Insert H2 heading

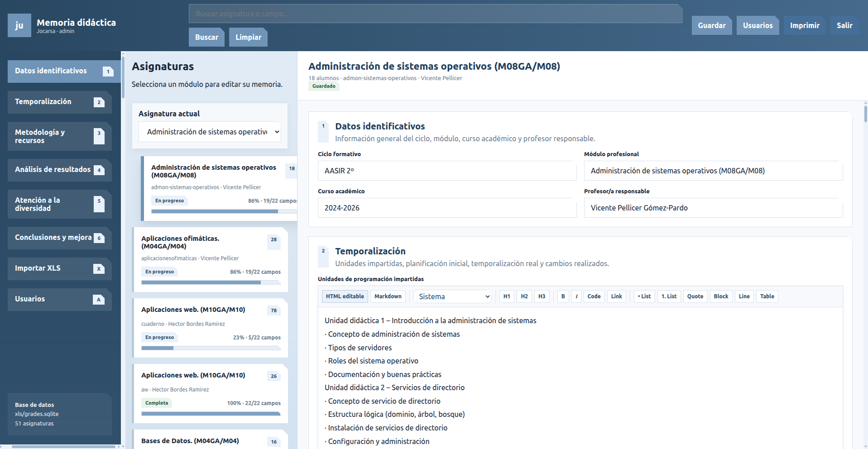pos(524,296)
